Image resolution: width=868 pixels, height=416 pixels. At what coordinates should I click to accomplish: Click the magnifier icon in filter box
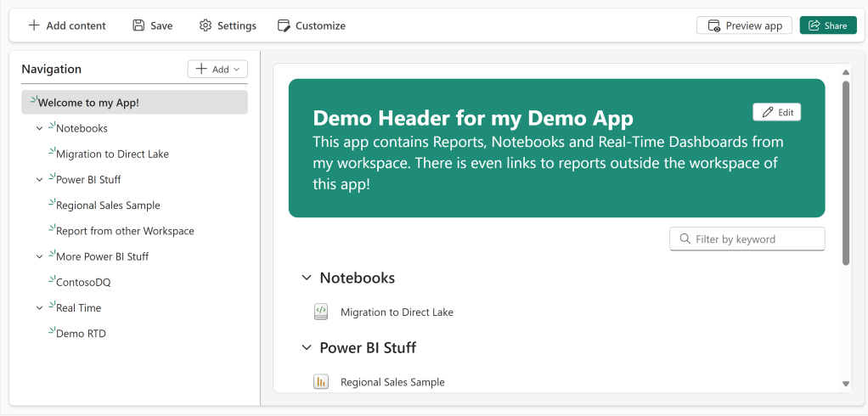click(x=685, y=239)
